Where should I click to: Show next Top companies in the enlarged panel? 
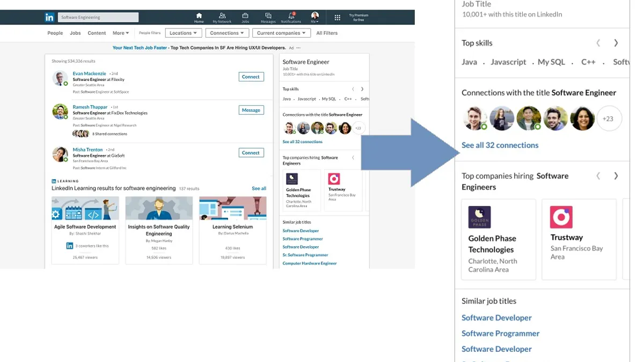[x=616, y=176]
